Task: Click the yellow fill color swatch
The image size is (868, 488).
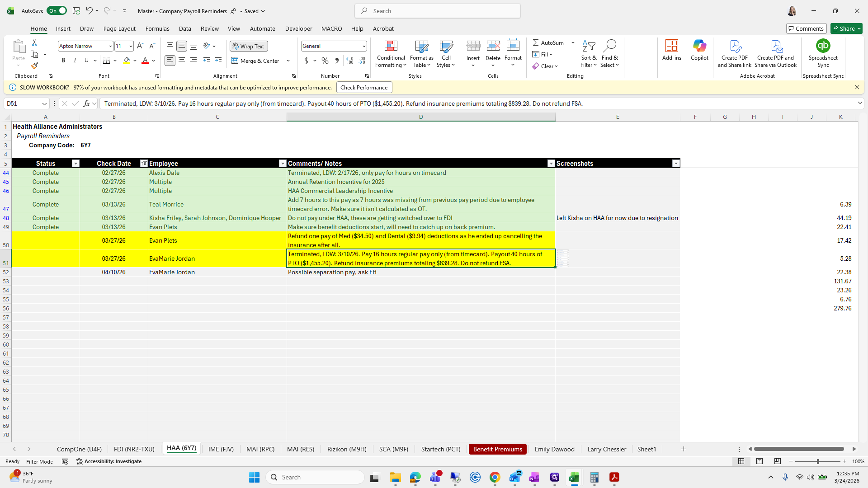Action: (127, 61)
